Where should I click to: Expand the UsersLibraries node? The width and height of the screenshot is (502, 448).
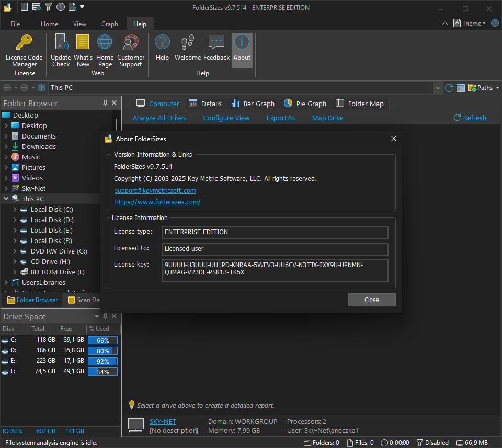tap(6, 283)
